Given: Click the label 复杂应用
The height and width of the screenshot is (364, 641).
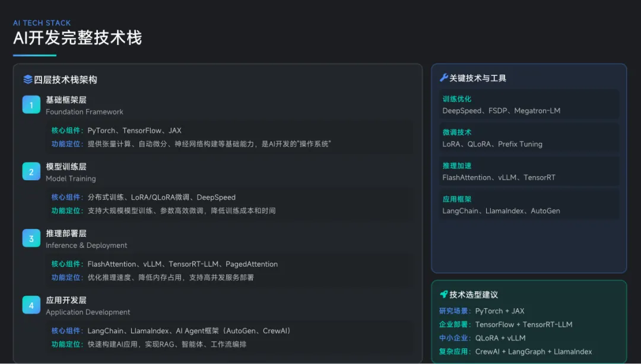Looking at the screenshot, I should 453,352.
